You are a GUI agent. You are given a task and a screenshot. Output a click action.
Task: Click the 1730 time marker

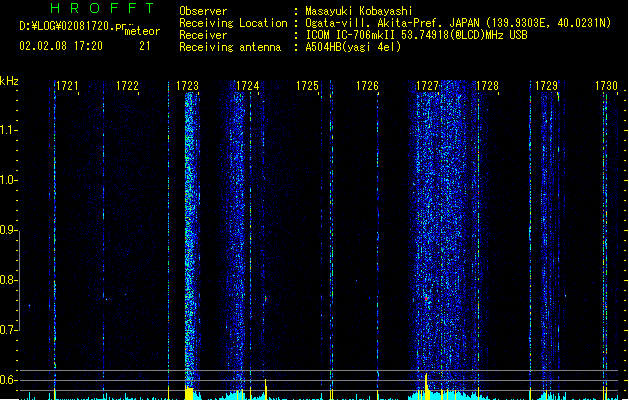click(606, 86)
